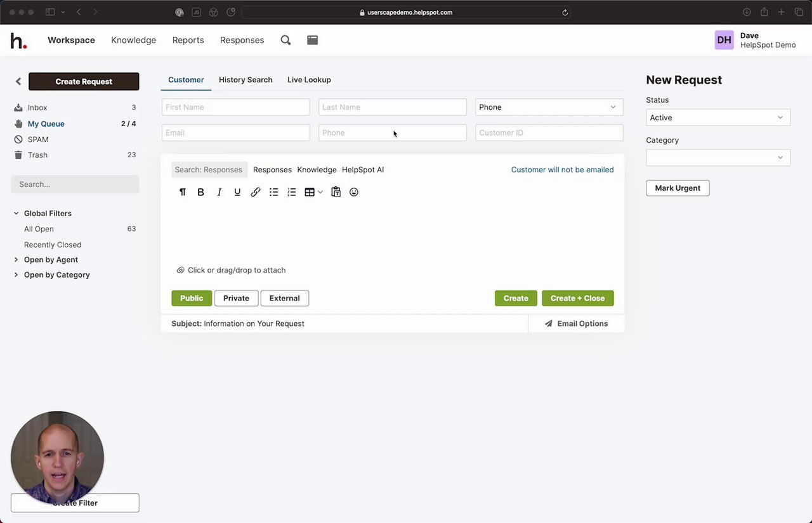
Task: Toggle bold formatting
Action: (200, 192)
